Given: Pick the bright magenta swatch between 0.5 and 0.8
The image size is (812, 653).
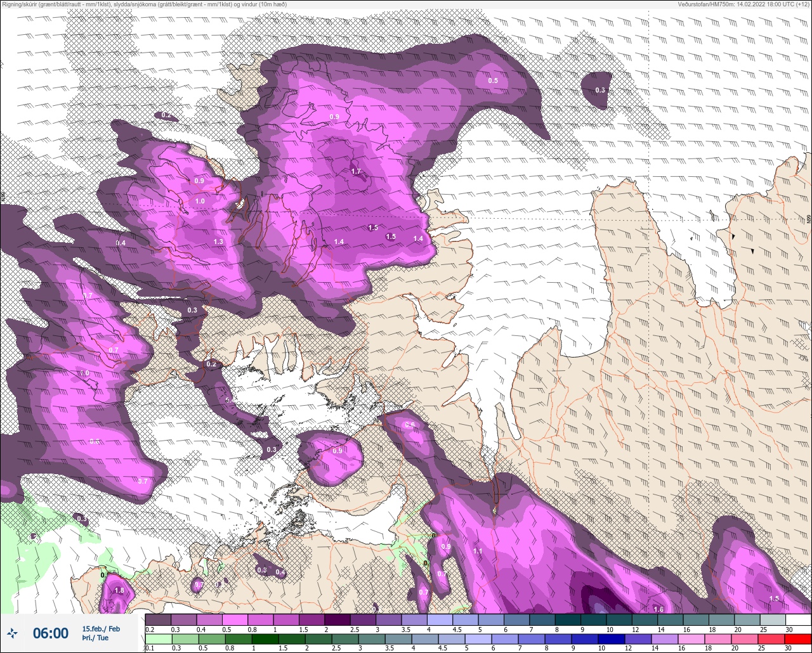Looking at the screenshot, I should (235, 619).
